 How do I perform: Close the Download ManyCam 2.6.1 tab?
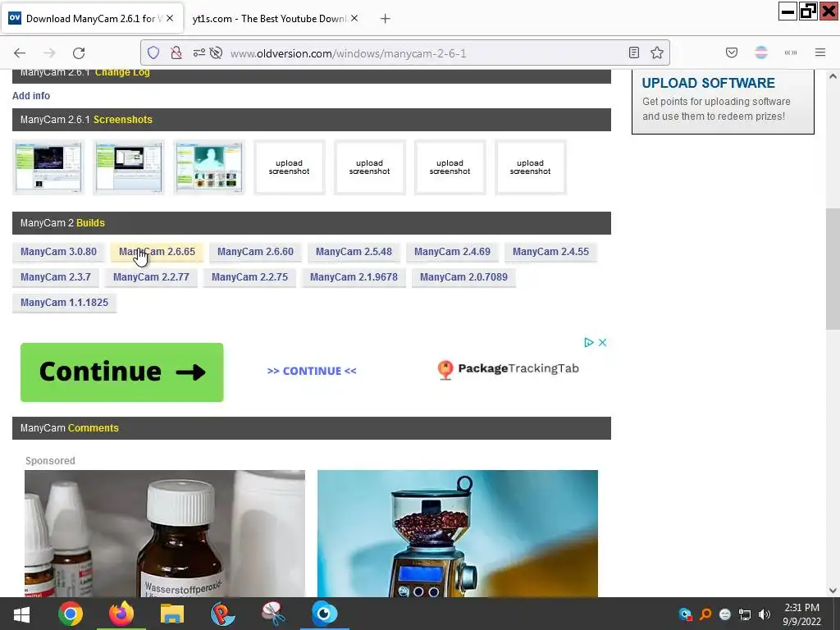(x=170, y=18)
